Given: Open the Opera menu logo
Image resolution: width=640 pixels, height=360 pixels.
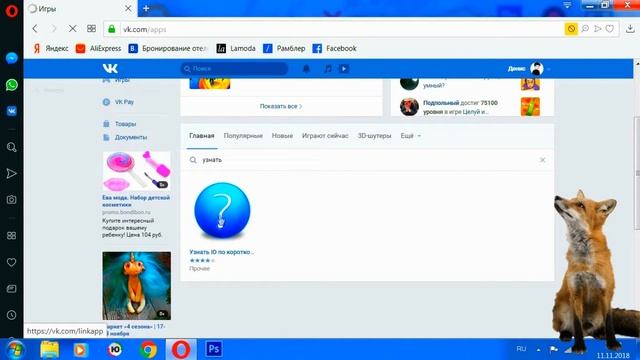Looking at the screenshot, I should tap(11, 11).
